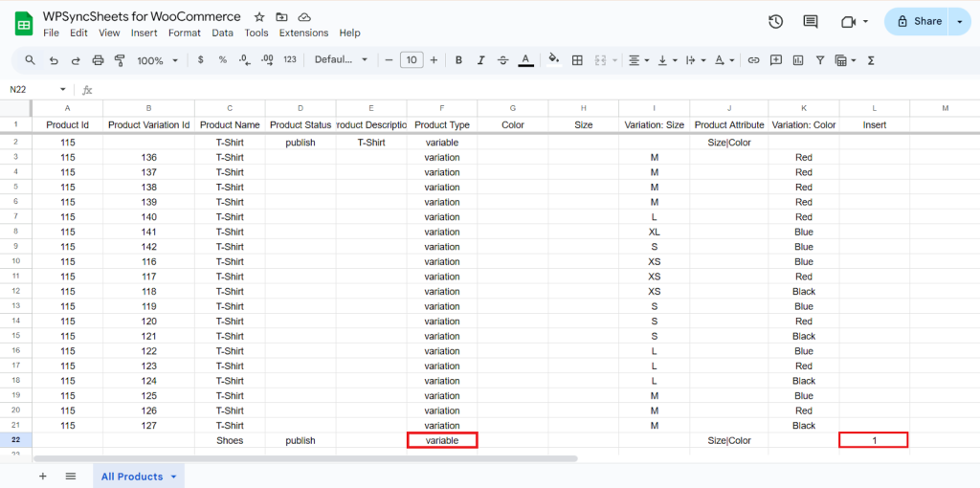Click the Insert link icon
Screen dimensions: 980x488
tap(754, 60)
